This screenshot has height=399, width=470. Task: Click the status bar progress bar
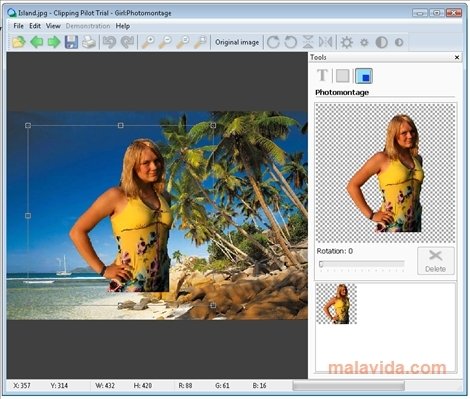coord(348,386)
